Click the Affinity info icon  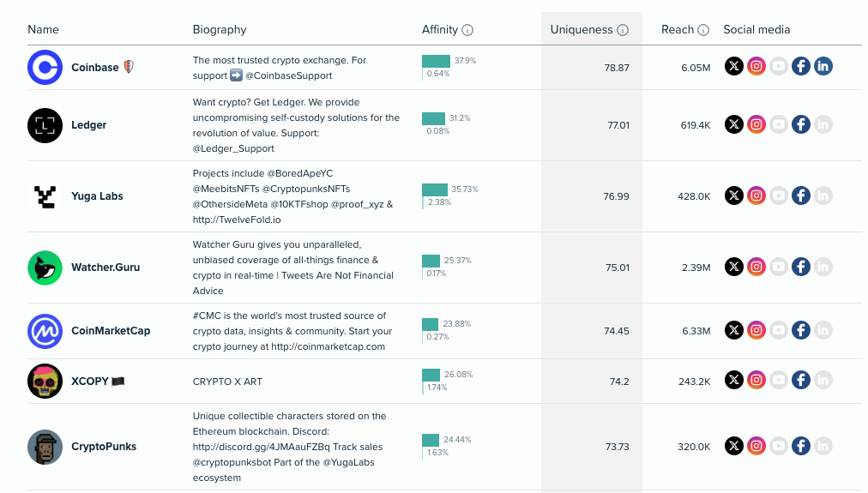click(x=467, y=30)
